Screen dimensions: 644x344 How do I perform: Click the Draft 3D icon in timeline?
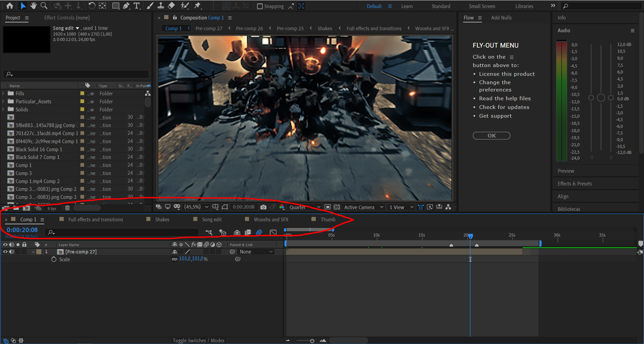click(222, 232)
